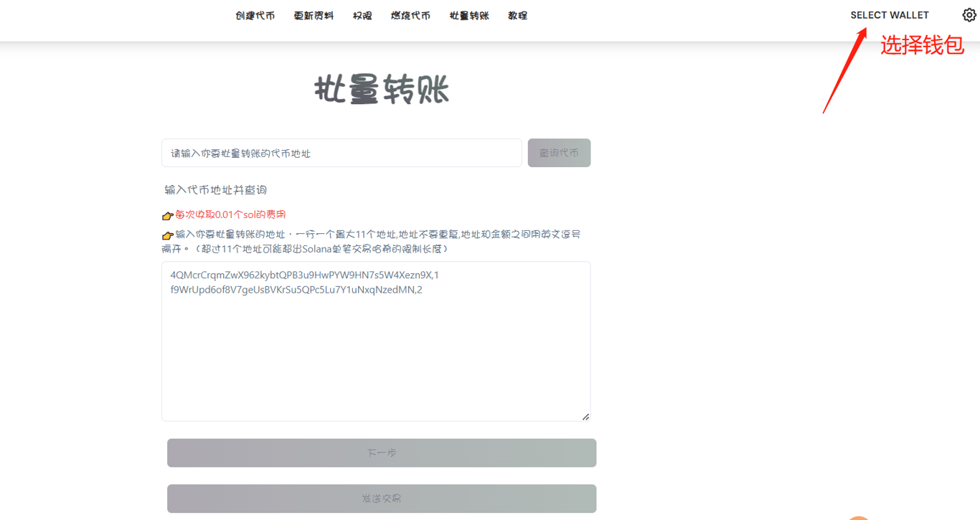The height and width of the screenshot is (520, 980).
Task: Click the address line starting with f9WrUpd6
Action: click(296, 290)
